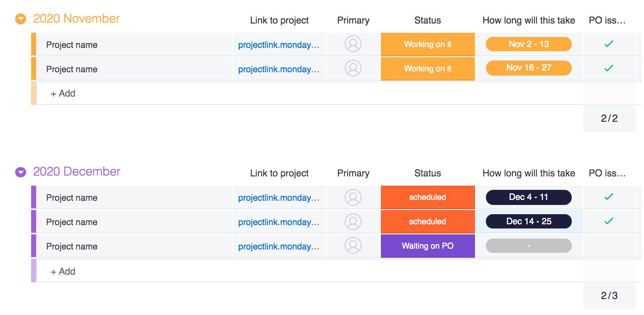
Task: Open the Waiting on PO status dropdown
Action: tap(428, 246)
